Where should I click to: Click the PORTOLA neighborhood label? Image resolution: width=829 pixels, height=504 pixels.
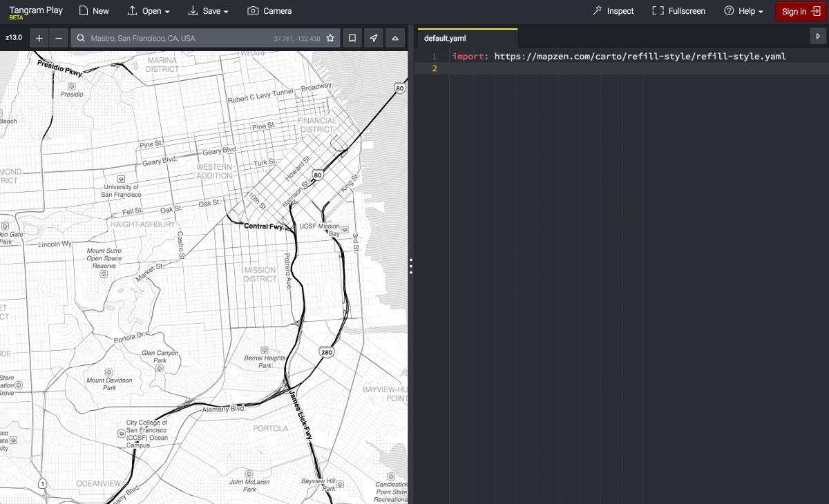click(271, 428)
